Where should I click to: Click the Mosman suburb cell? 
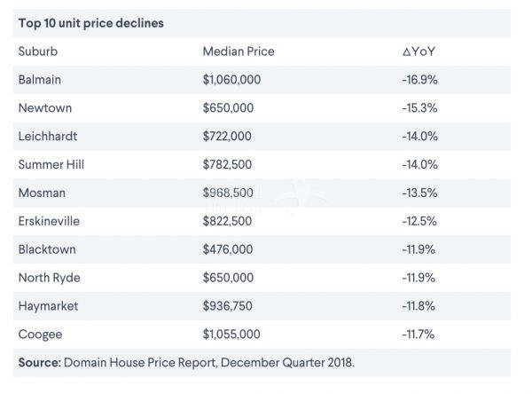(42, 193)
